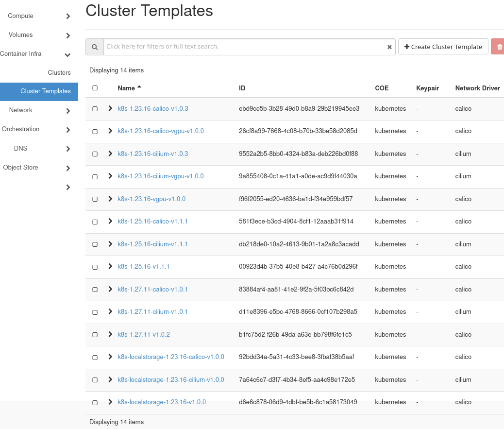Expand the unlabeled sidebar chevron below Object Store
This screenshot has height=429, width=504.
point(68,187)
